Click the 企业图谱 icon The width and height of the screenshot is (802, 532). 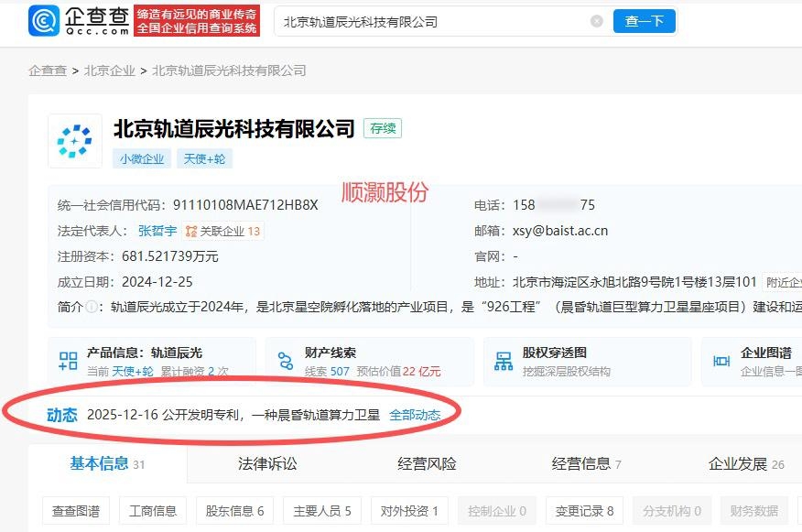[x=721, y=361]
